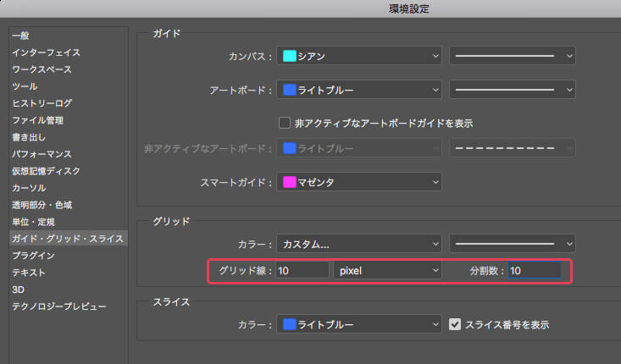
Task: Click the cyan カンバス color swatch
Action: click(x=290, y=56)
